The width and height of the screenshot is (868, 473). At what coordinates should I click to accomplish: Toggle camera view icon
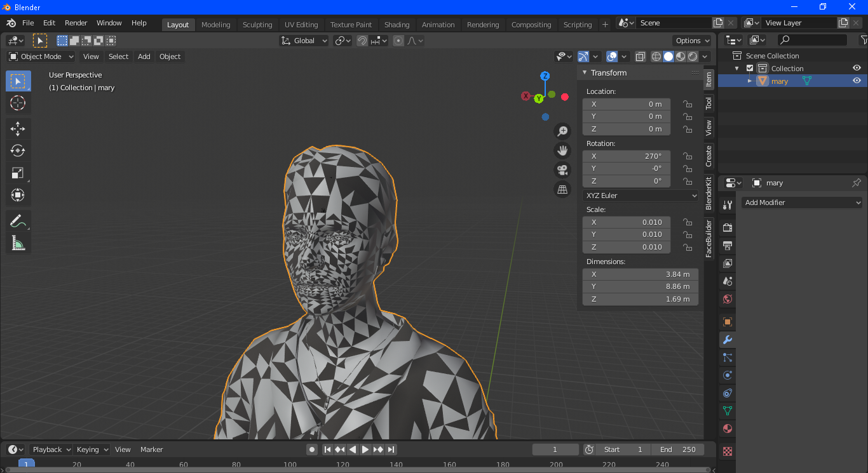562,170
